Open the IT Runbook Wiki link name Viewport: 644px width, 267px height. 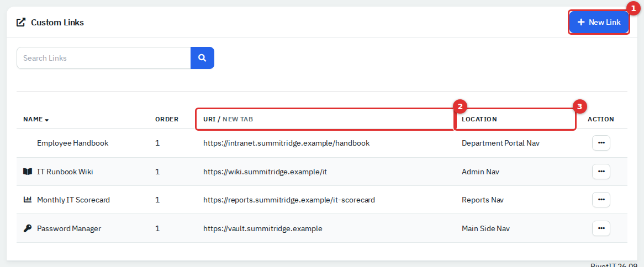(x=65, y=172)
